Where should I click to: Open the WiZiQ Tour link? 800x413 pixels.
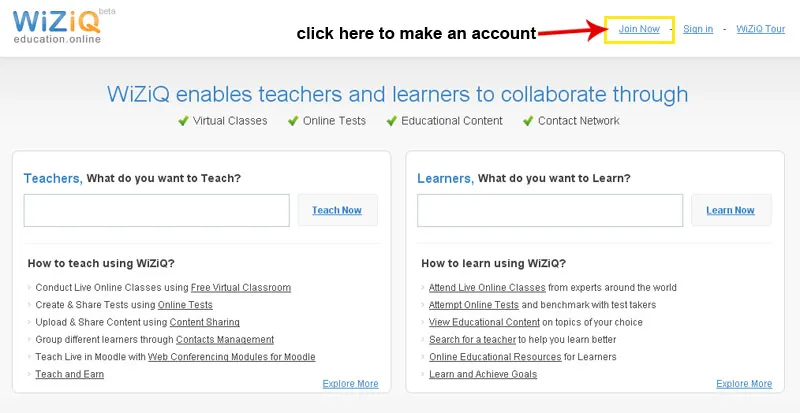761,29
